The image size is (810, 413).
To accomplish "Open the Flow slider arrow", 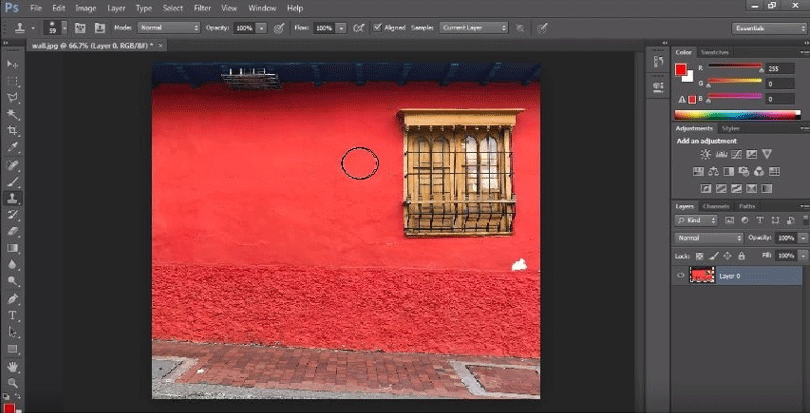I will pos(341,28).
